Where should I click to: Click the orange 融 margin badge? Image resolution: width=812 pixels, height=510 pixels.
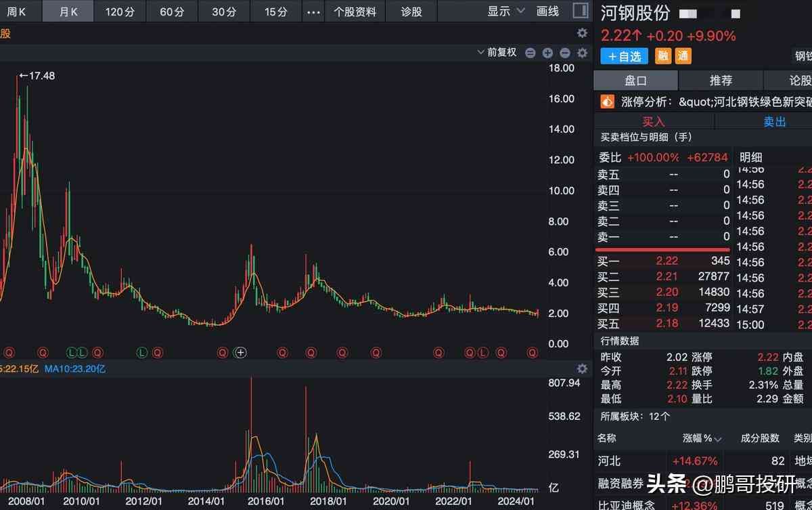click(663, 56)
